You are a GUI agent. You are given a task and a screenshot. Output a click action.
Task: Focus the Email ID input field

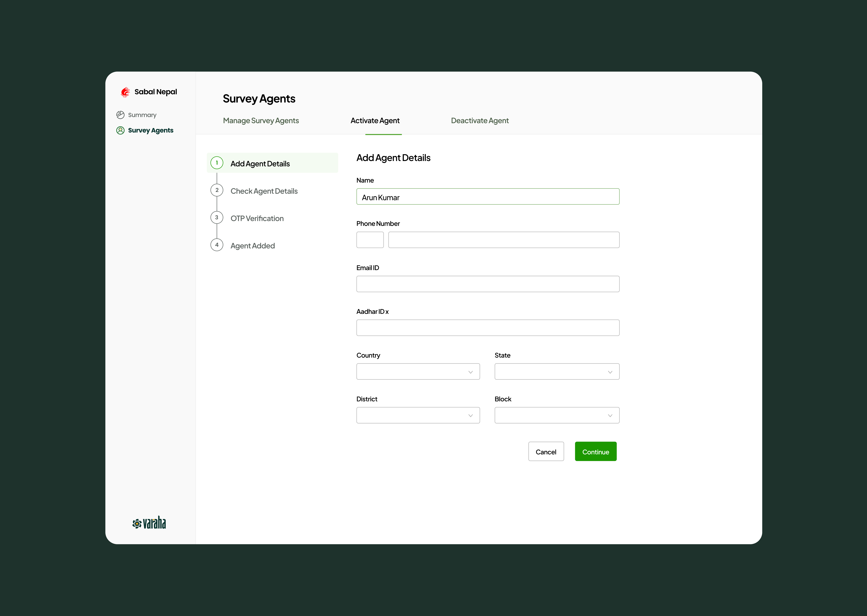pos(488,284)
